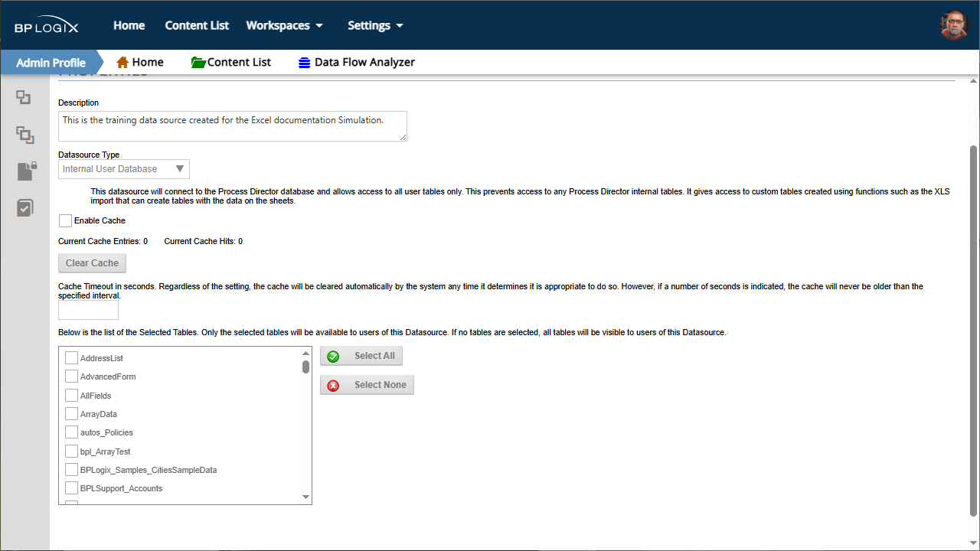
Task: Expand the Settings menu
Action: coord(375,25)
